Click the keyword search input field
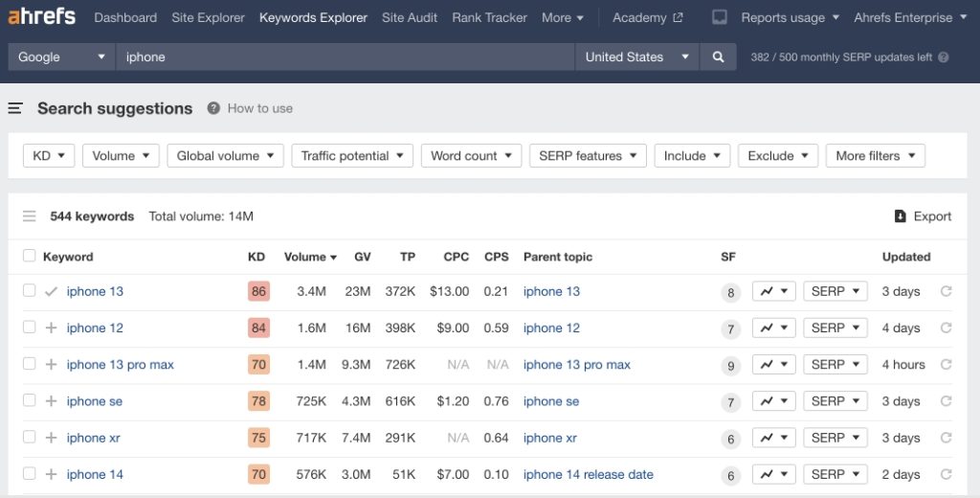The height and width of the screenshot is (498, 980). click(345, 57)
